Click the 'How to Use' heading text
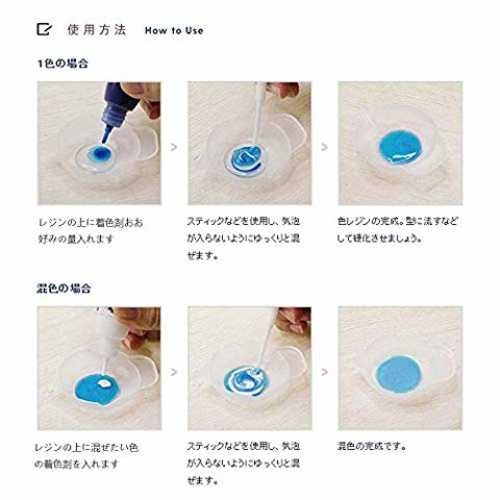 (x=174, y=31)
